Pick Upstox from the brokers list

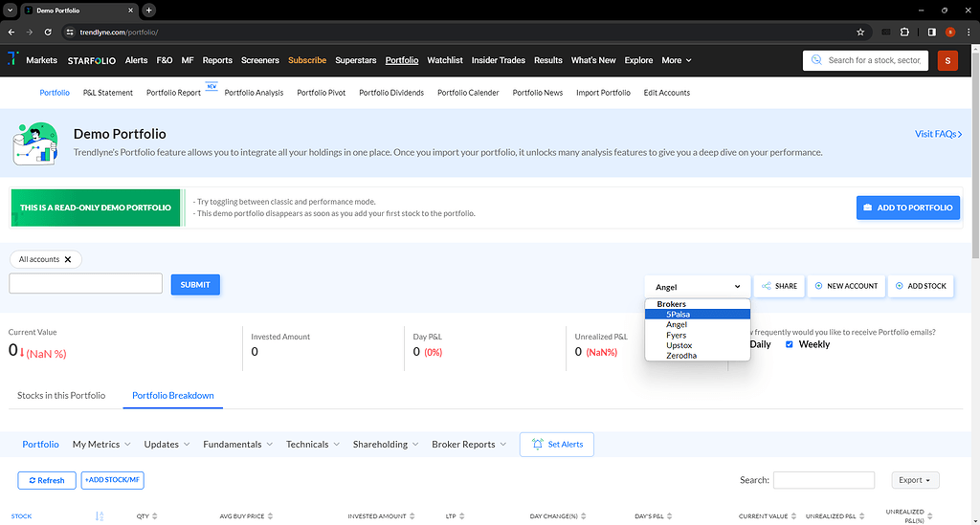pos(698,345)
